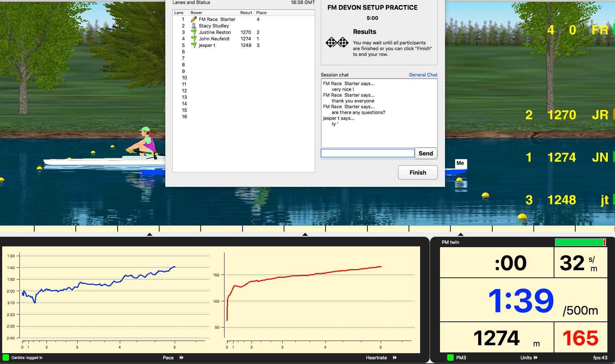The height and width of the screenshot is (364, 615).
Task: Select the John Neufeldt row
Action: click(244, 39)
